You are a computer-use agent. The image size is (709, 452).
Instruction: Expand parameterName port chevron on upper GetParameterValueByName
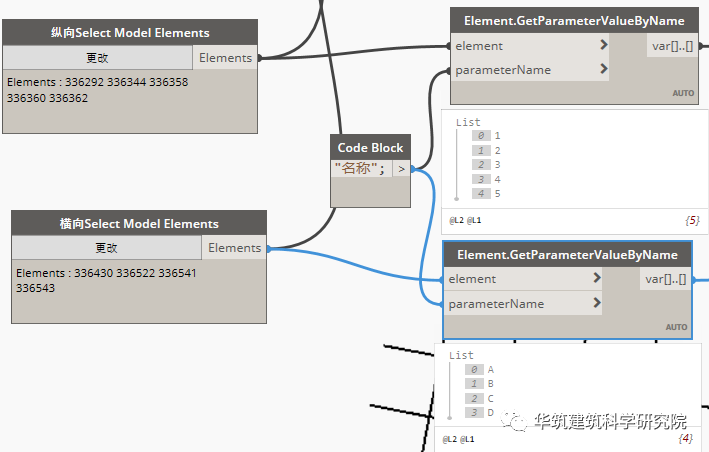click(x=604, y=69)
